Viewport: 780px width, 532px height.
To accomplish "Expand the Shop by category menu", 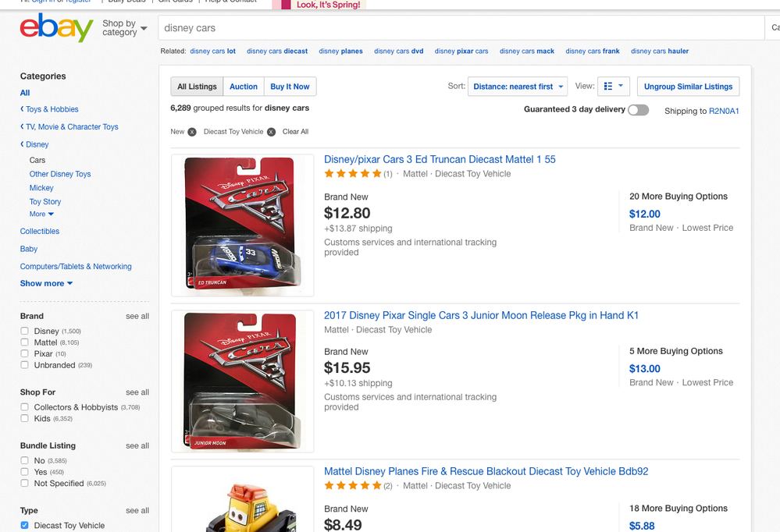I will click(124, 29).
